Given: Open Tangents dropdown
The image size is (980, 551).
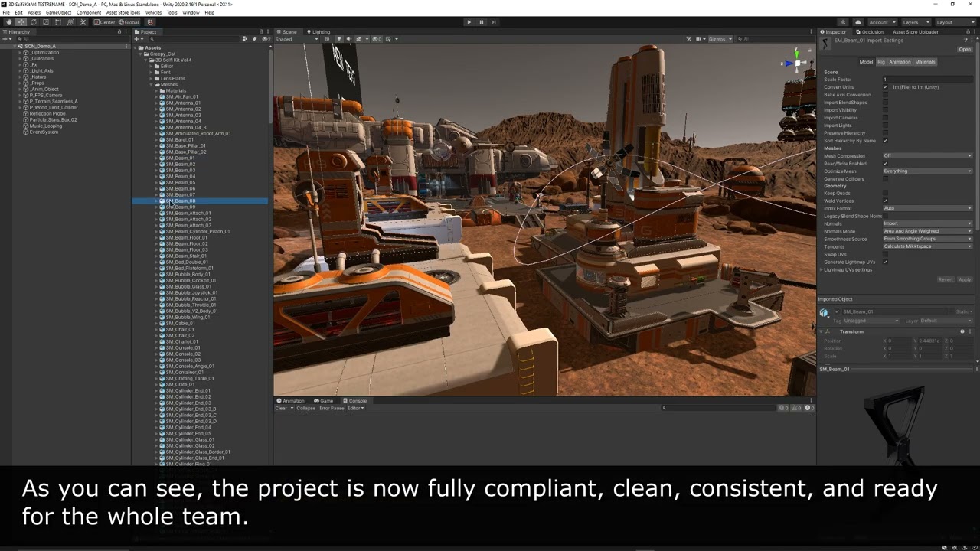Looking at the screenshot, I should [927, 246].
